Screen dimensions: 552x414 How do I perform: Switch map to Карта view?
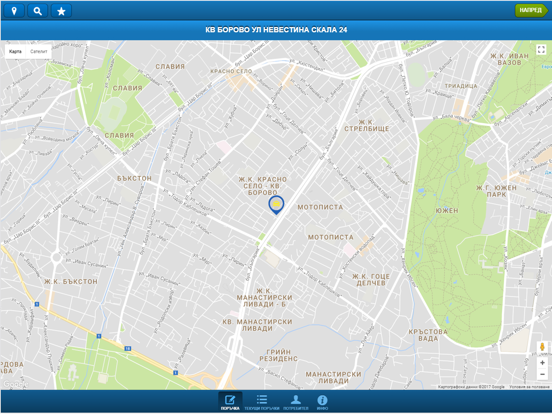click(x=15, y=51)
